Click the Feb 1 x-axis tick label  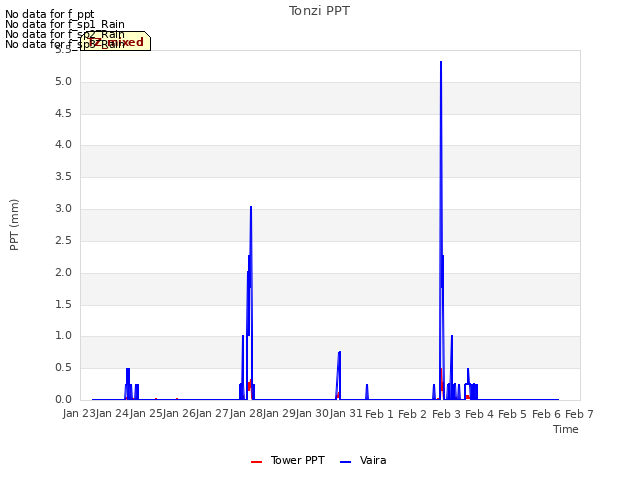point(379,414)
